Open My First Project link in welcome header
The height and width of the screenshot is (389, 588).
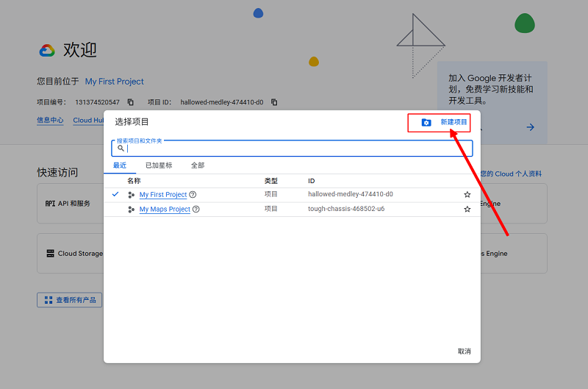click(115, 82)
